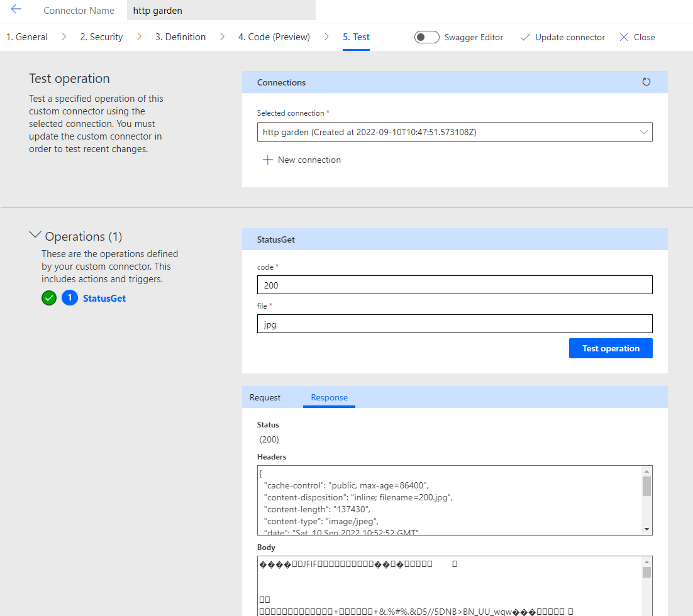Viewport: 693px width, 616px height.
Task: Switch to the Request tab
Action: 265,397
